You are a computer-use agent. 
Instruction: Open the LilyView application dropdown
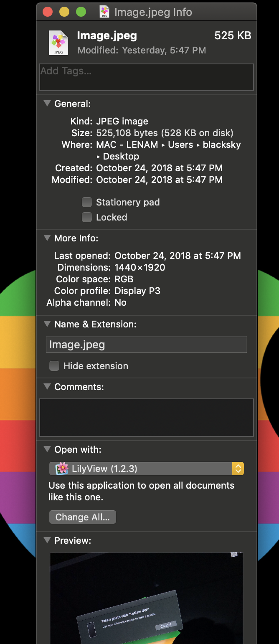click(x=147, y=469)
